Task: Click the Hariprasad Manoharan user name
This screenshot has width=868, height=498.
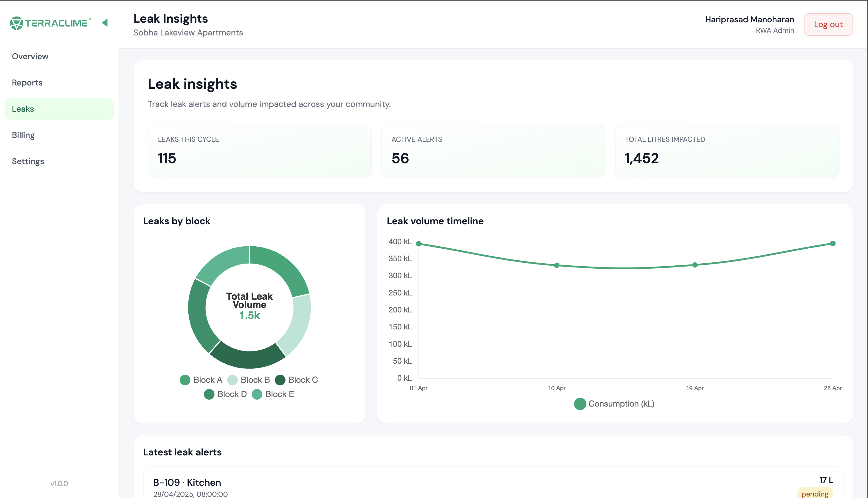Action: click(749, 19)
